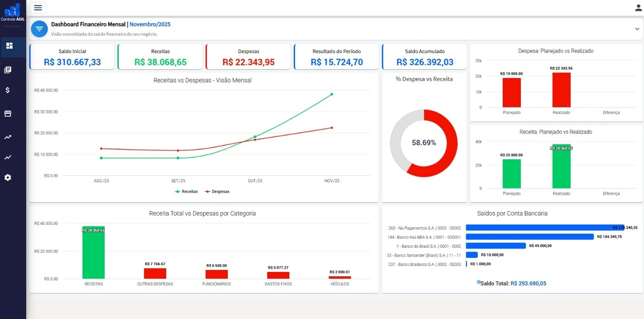Collapse the dashboard header using the chevron
The width and height of the screenshot is (644, 319).
click(x=637, y=29)
